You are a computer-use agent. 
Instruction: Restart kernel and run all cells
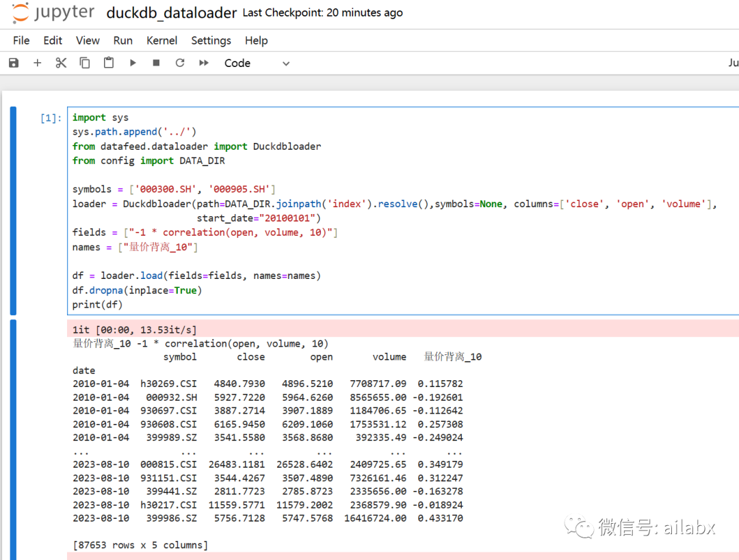pos(204,63)
